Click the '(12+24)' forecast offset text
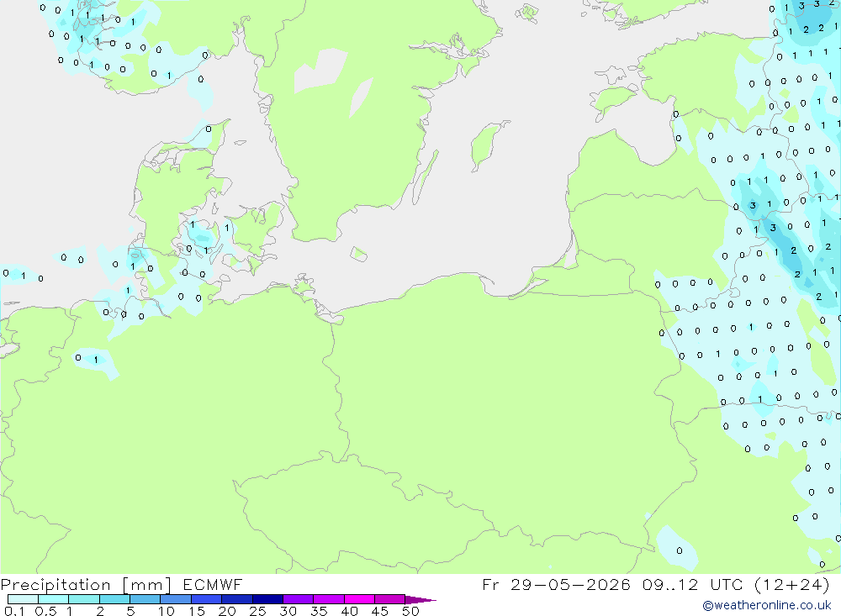841x616 pixels. tap(791, 584)
